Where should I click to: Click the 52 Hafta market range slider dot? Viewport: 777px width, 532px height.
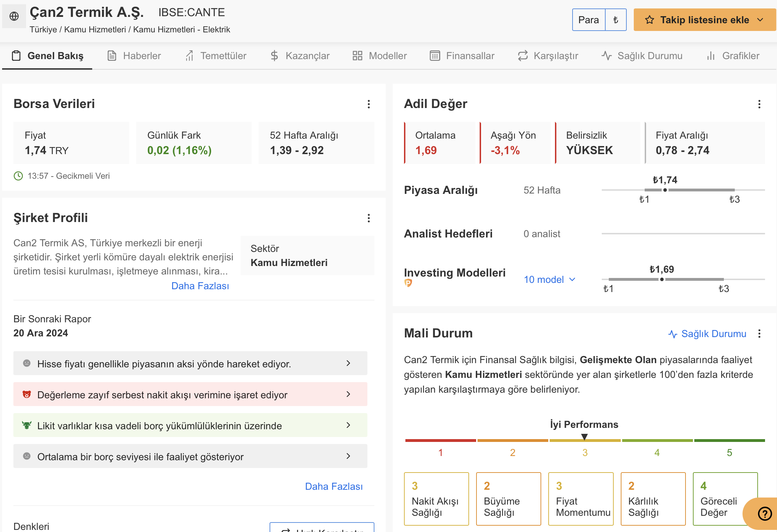(665, 190)
